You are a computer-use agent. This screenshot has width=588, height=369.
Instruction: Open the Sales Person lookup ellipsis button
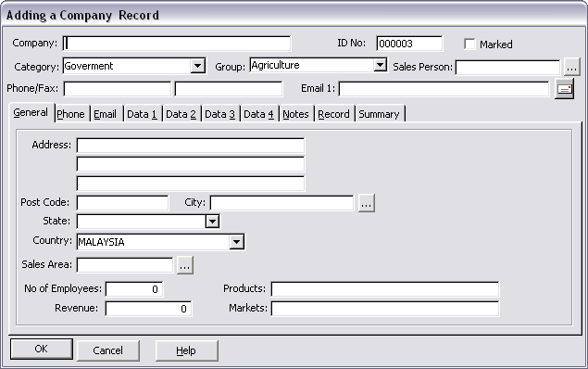coord(571,67)
